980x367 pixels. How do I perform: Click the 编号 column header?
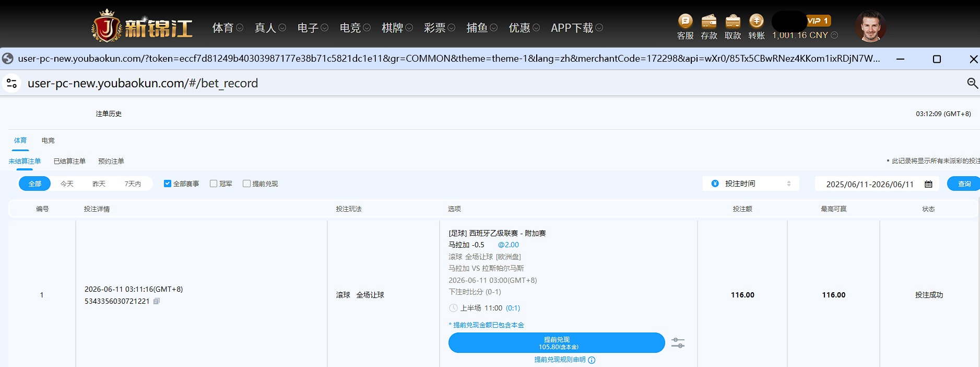pyautogui.click(x=42, y=209)
